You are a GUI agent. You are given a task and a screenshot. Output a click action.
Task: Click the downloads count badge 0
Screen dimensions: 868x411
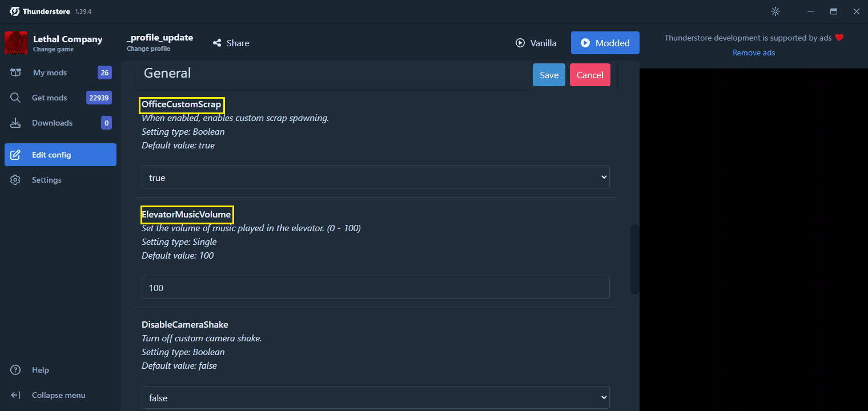tap(106, 123)
